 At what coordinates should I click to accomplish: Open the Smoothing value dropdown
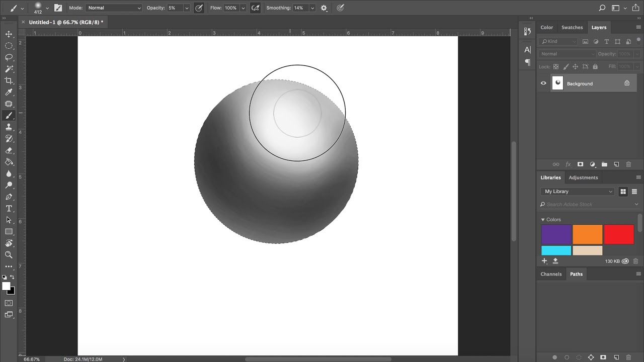[x=312, y=8]
